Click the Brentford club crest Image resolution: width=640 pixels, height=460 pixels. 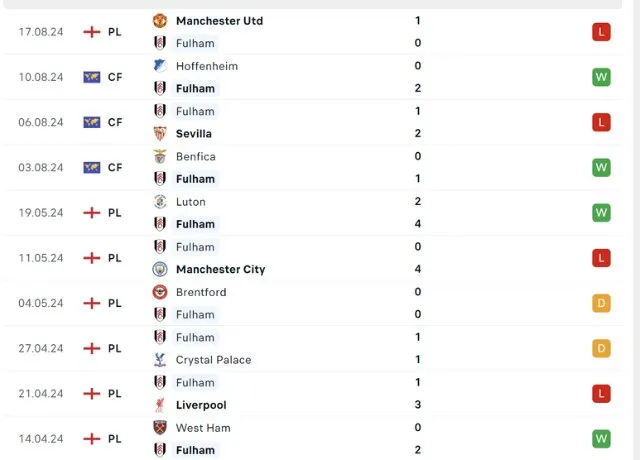[x=160, y=293]
